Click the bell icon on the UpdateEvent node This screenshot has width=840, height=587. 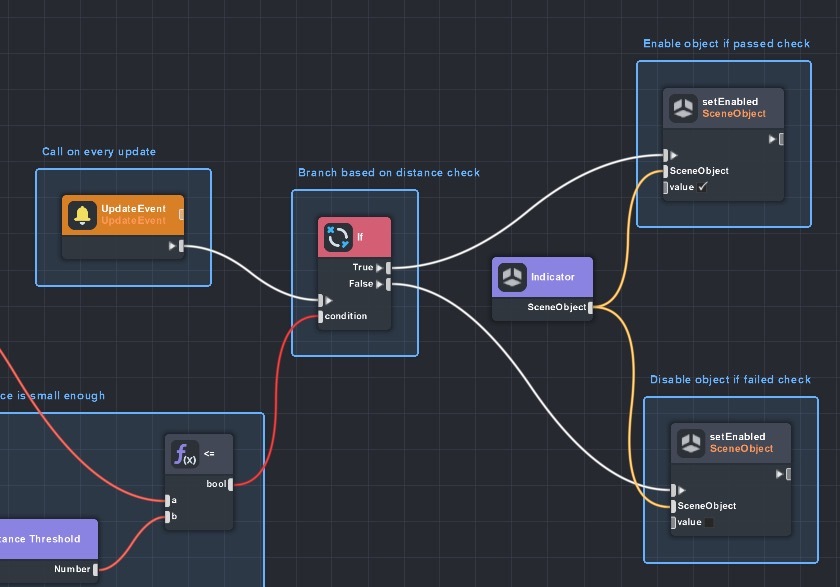click(81, 214)
